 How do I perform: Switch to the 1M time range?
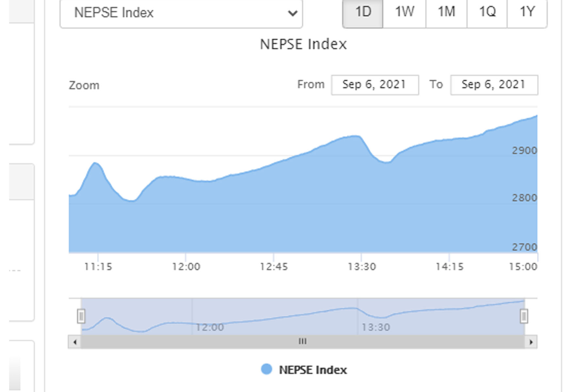point(446,12)
